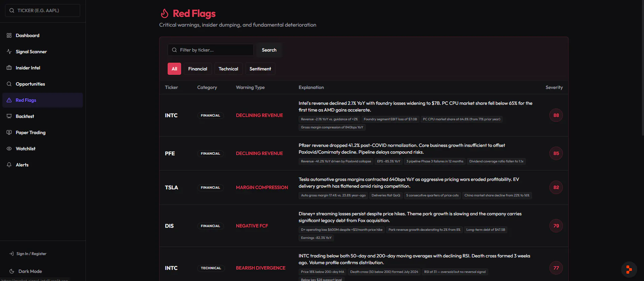
Task: Click the 'Deliveries flat QoQ' tag
Action: (386, 195)
